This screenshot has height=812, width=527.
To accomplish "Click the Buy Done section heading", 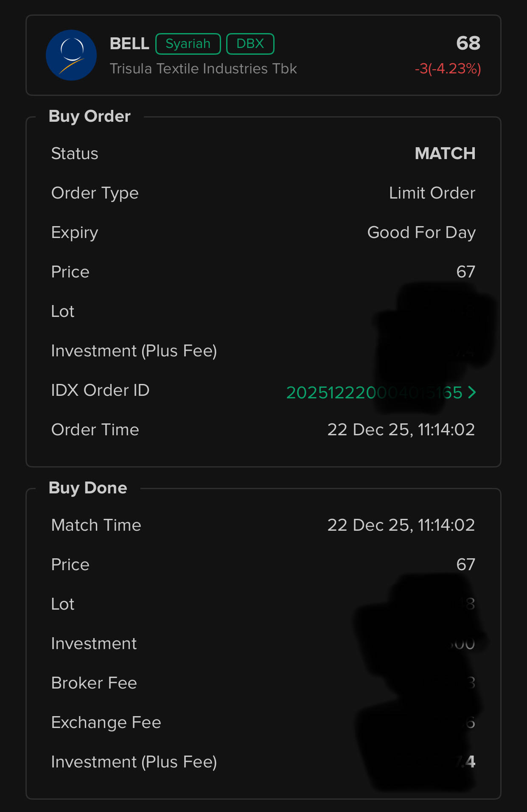I will pyautogui.click(x=88, y=488).
